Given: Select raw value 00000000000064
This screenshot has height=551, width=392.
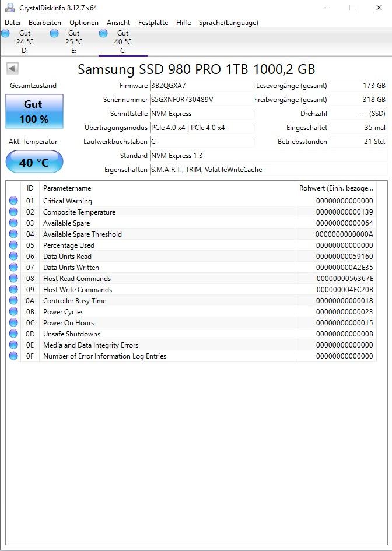Looking at the screenshot, I should 345,223.
